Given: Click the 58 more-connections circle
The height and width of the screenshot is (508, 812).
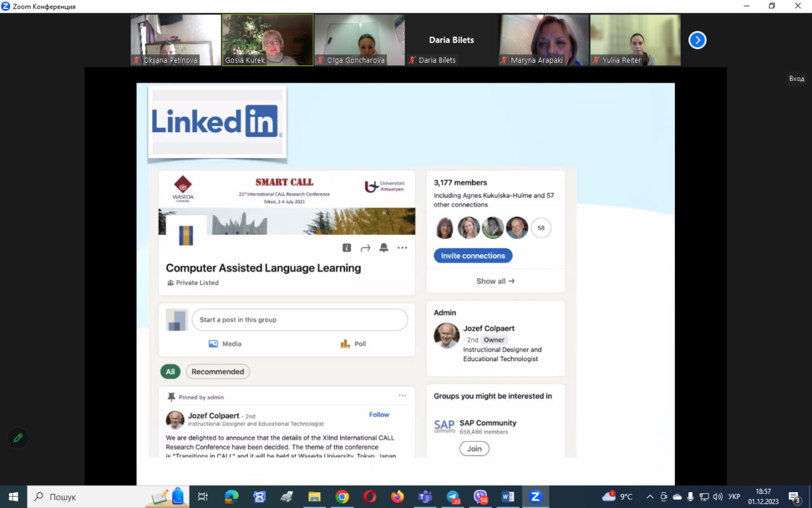Looking at the screenshot, I should click(541, 228).
